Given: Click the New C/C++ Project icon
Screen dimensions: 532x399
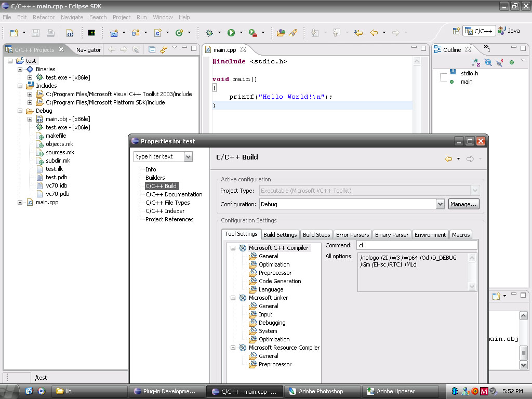Looking at the screenshot, I should [114, 33].
